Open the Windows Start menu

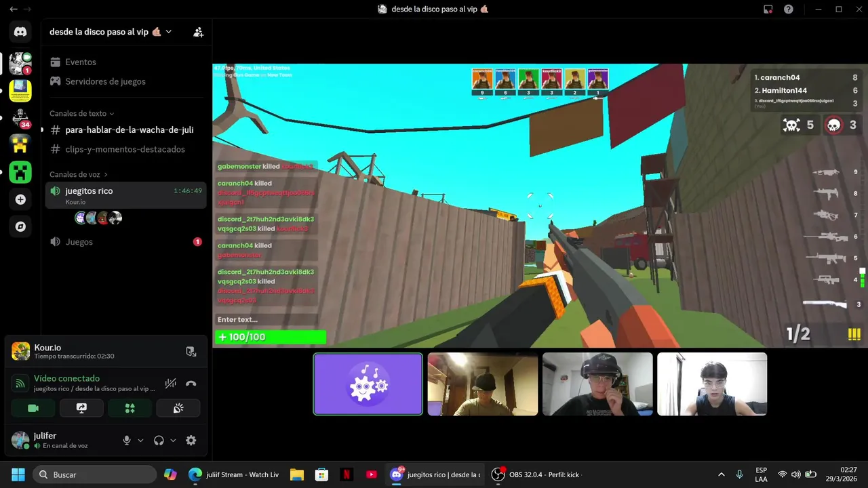tap(18, 474)
